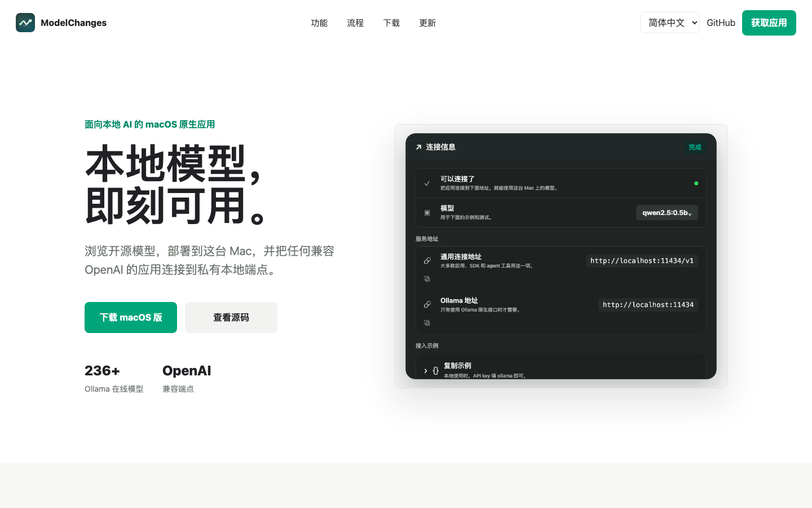Viewport: 812px width, 508px height.
Task: Copy the 通用连接地址 with the copy icon
Action: (x=427, y=279)
